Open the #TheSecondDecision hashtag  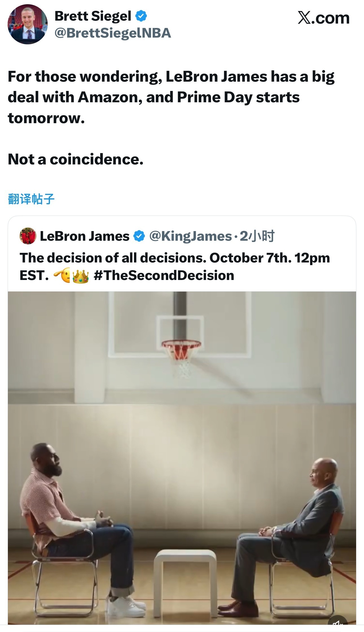164,275
